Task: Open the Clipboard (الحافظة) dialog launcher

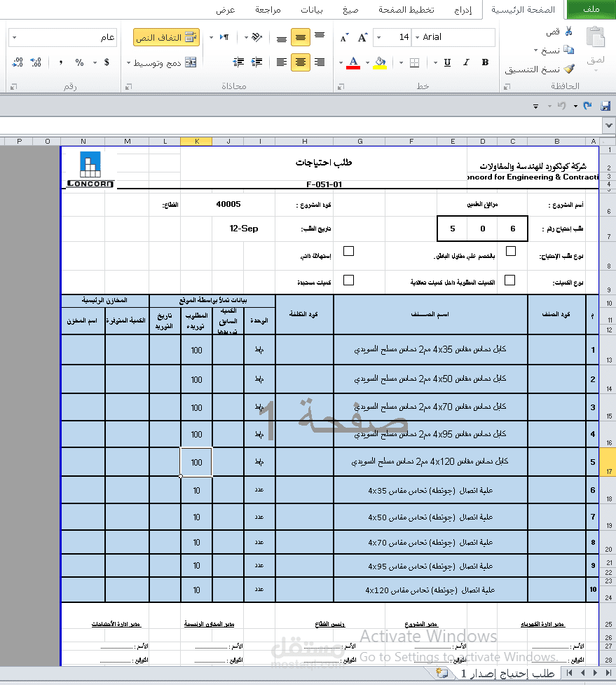Action: [507, 87]
